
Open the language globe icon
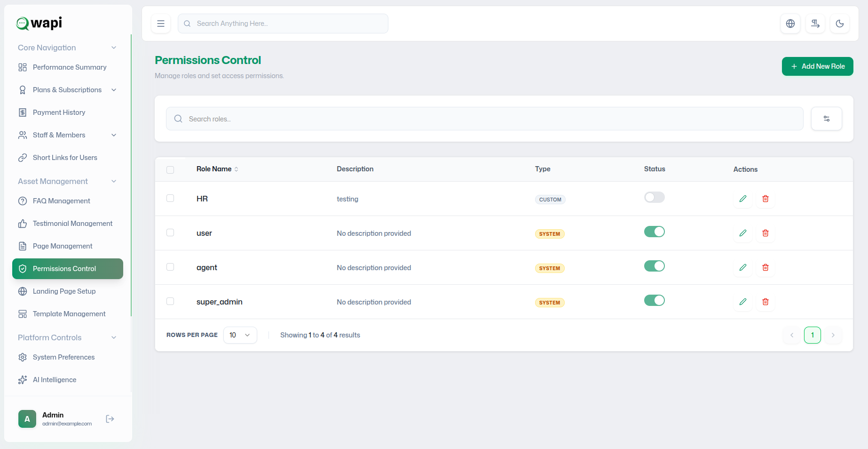click(790, 24)
